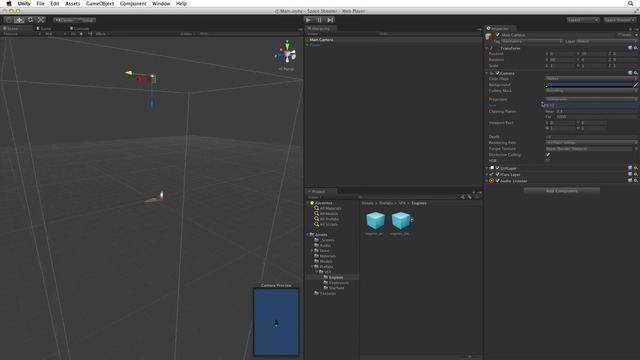Toggle the Center pivot mode button

coord(64,20)
